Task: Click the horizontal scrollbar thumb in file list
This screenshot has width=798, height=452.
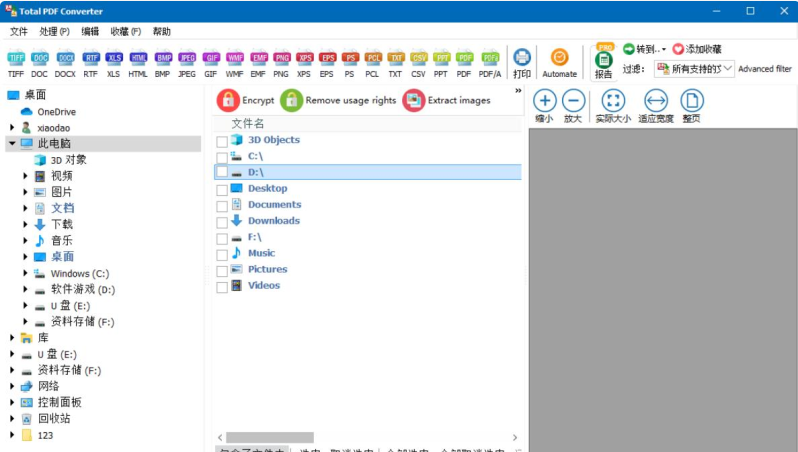Action: [x=270, y=437]
